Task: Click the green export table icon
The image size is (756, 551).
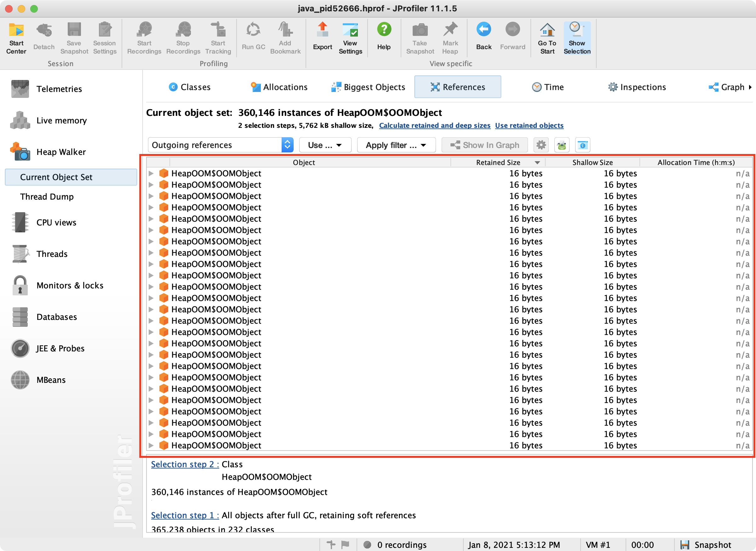Action: pos(562,145)
